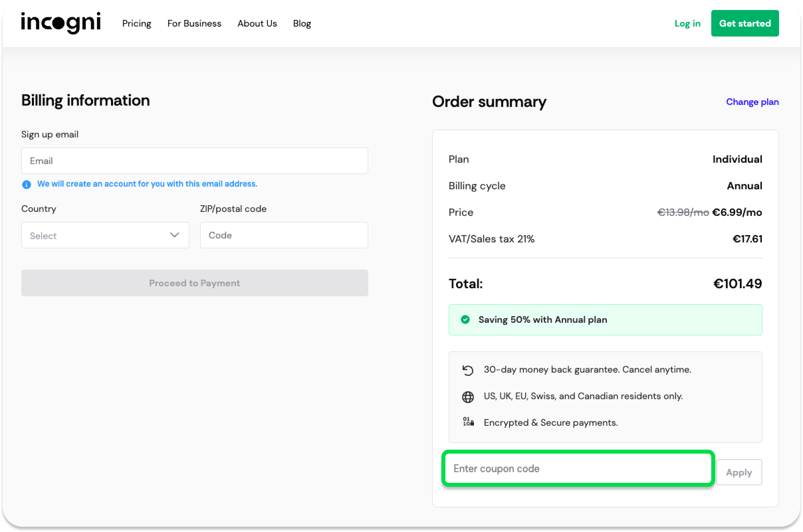Screen dimensions: 803x532
Task: Go to For Business page
Action: tap(194, 23)
